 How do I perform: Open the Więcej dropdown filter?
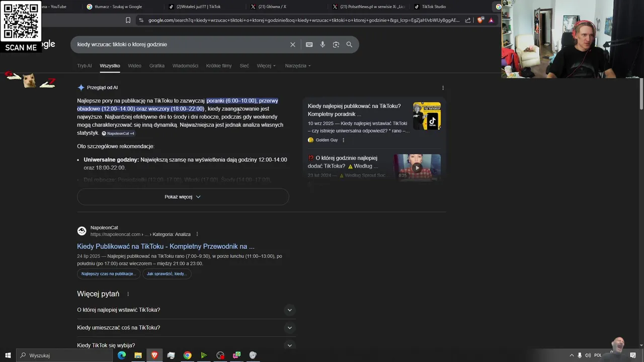coord(266,66)
